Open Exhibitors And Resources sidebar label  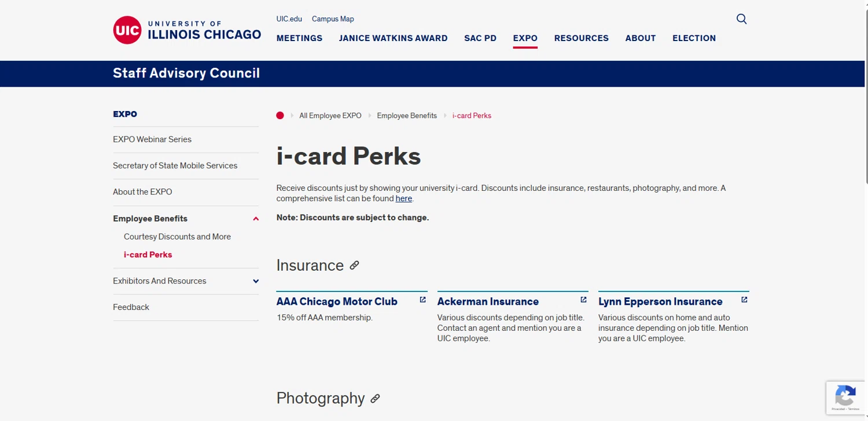[x=159, y=281]
